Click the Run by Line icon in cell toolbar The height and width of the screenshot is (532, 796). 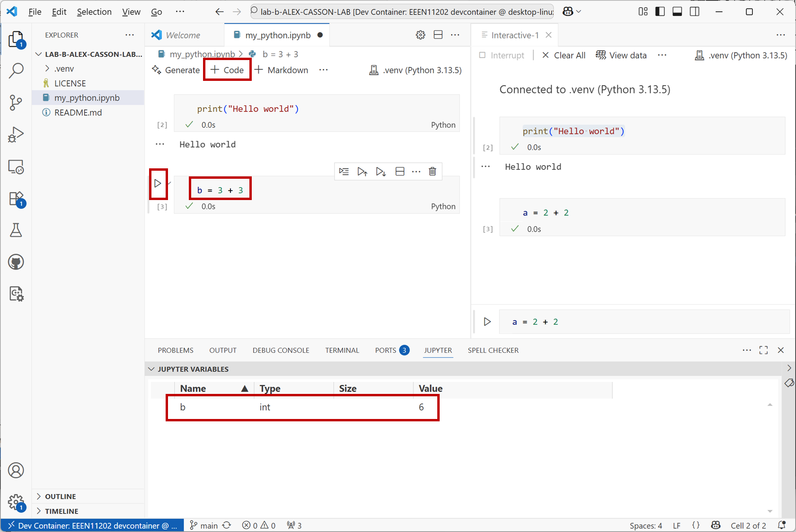[344, 171]
